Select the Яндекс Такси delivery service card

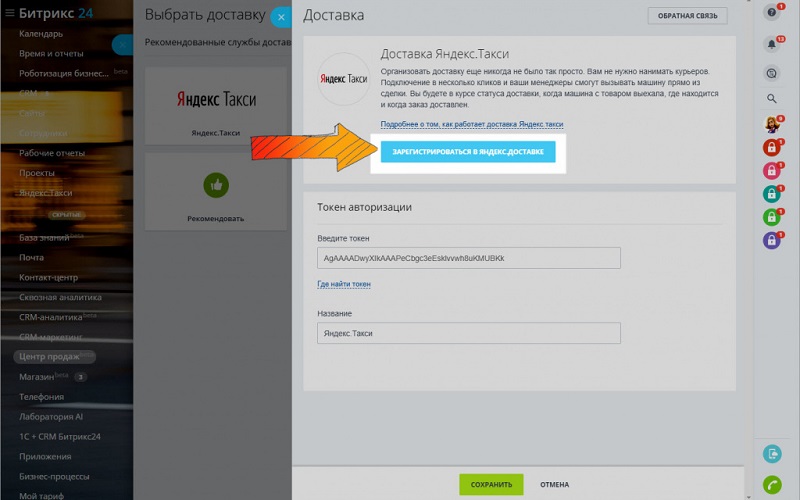coord(216,106)
